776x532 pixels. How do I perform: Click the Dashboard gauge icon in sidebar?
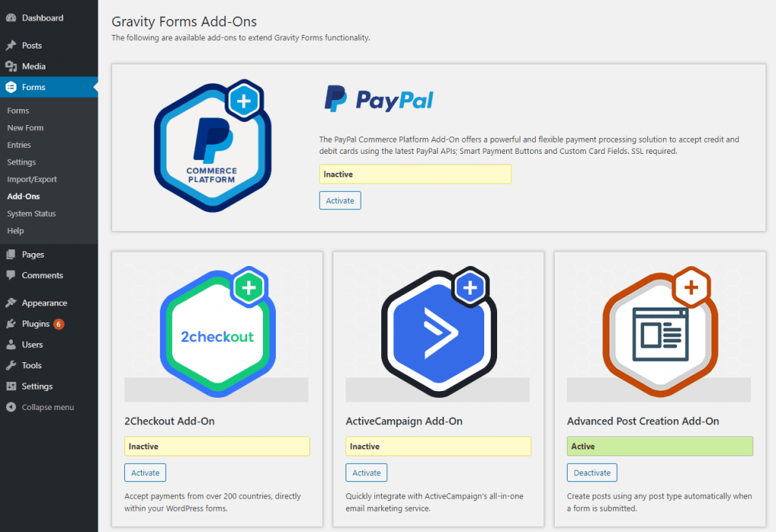point(11,17)
